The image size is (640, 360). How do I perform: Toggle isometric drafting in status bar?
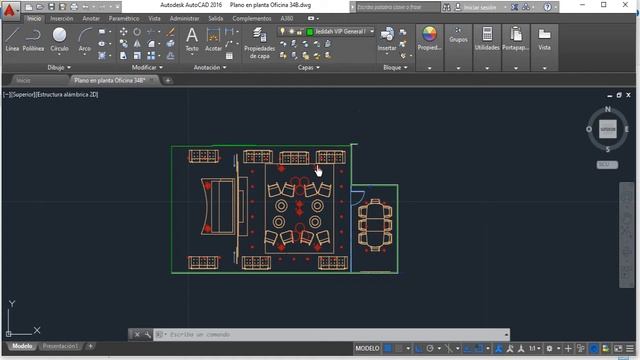click(x=449, y=348)
